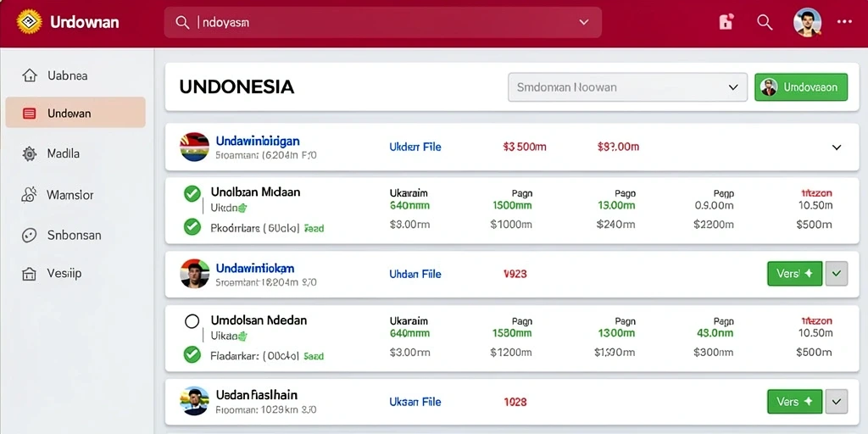
Task: Click the V923 value in Undawintiokam row
Action: (515, 274)
